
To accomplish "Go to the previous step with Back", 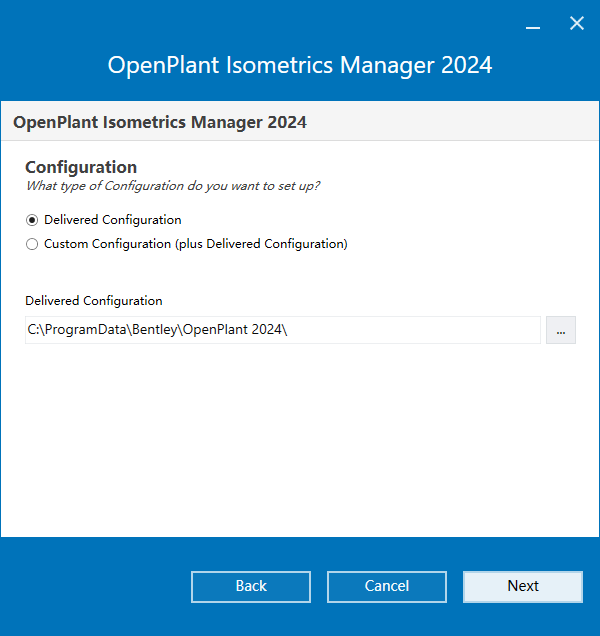I will coord(251,587).
